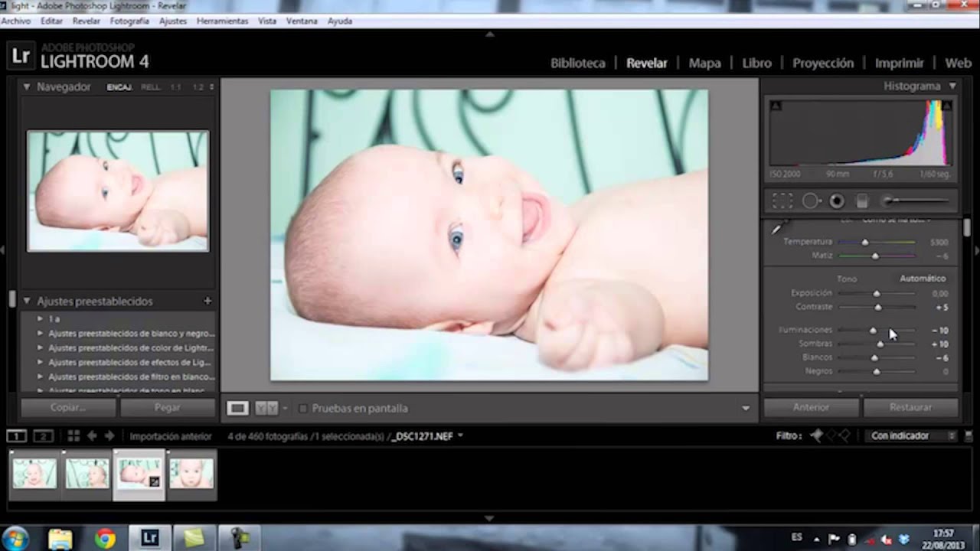Expand the '1 a' preset folder
The width and height of the screenshot is (980, 551).
pos(40,319)
